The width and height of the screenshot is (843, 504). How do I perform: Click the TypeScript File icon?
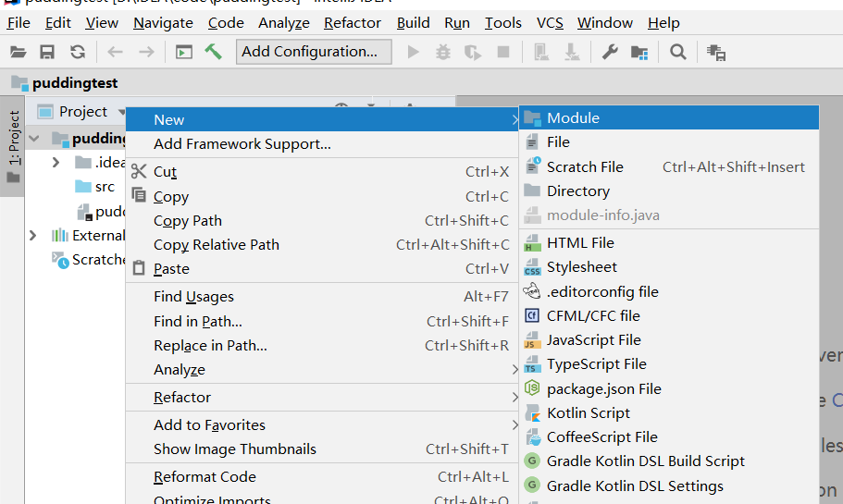532,364
